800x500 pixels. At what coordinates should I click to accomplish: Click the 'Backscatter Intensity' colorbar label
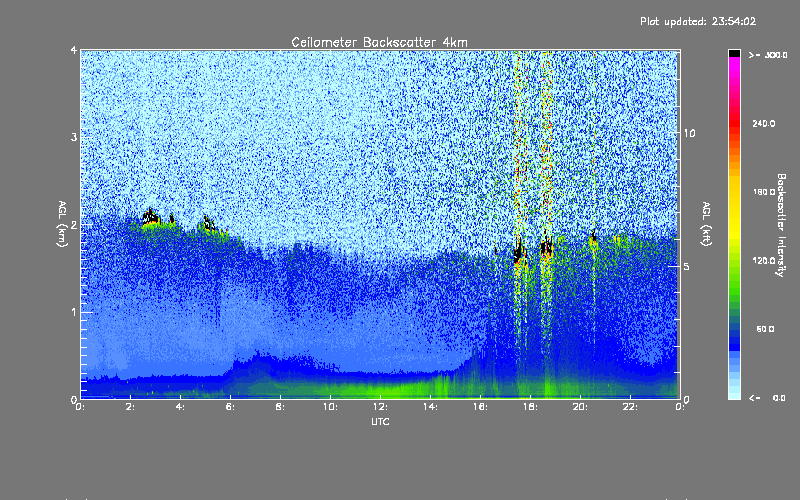tap(781, 225)
